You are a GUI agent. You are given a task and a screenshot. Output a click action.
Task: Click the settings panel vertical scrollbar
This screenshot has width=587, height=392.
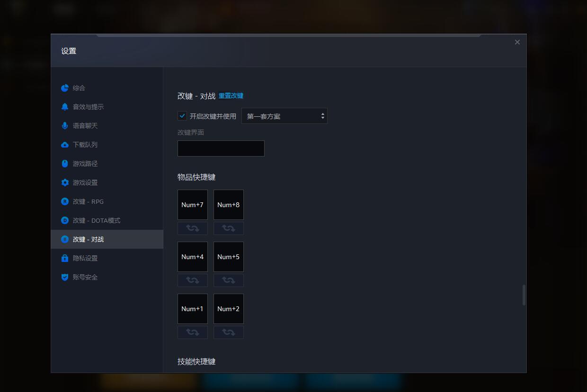(524, 295)
